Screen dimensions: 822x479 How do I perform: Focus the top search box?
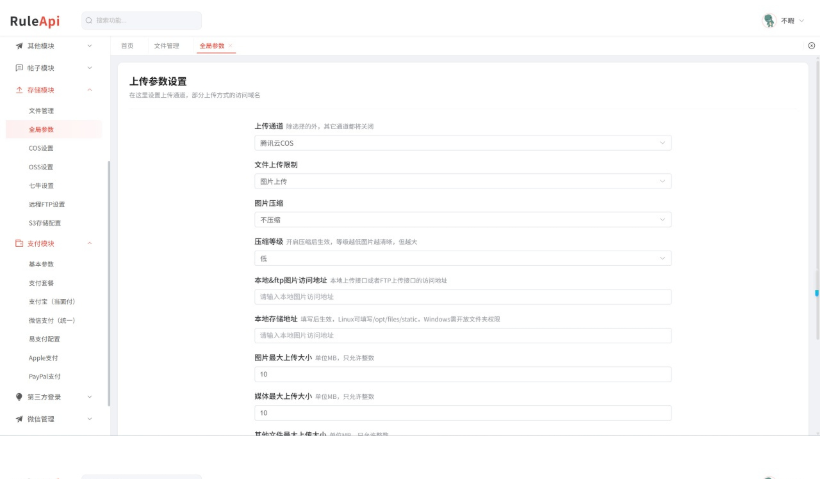click(142, 20)
